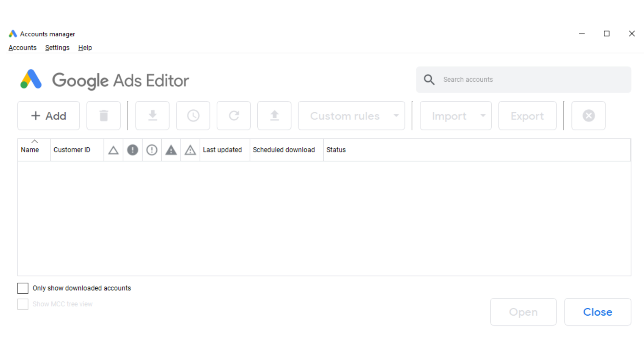The image size is (644, 362).
Task: Click the circled X cancel icon
Action: 588,116
